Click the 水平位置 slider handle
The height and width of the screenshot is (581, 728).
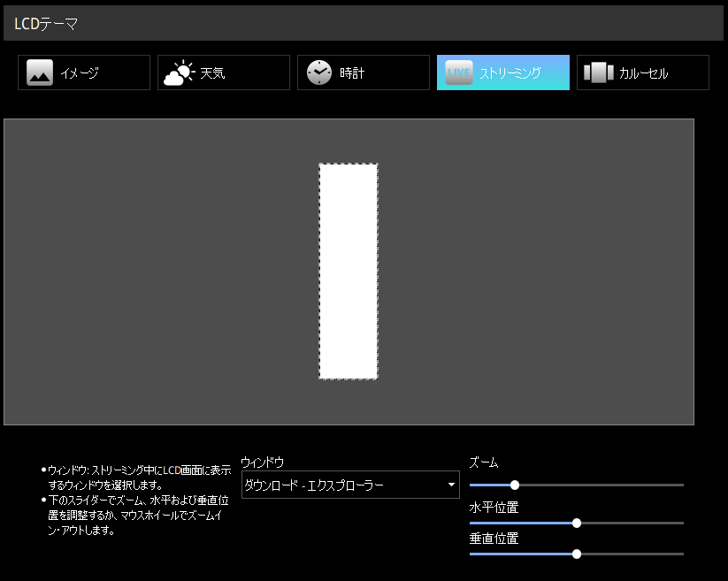click(577, 523)
